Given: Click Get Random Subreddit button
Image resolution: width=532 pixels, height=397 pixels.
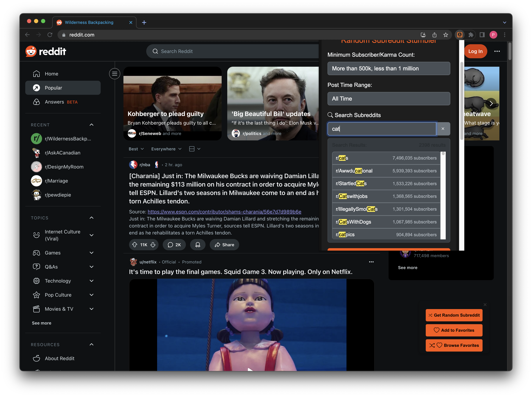Looking at the screenshot, I should point(454,315).
